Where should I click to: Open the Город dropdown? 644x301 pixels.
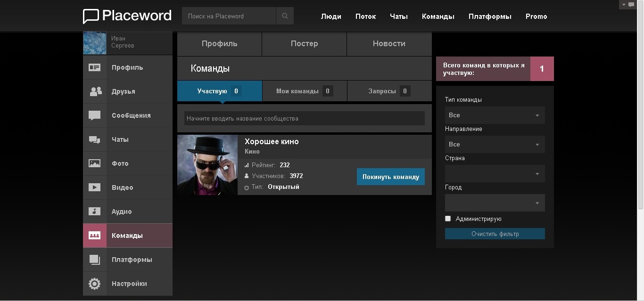pyautogui.click(x=495, y=203)
